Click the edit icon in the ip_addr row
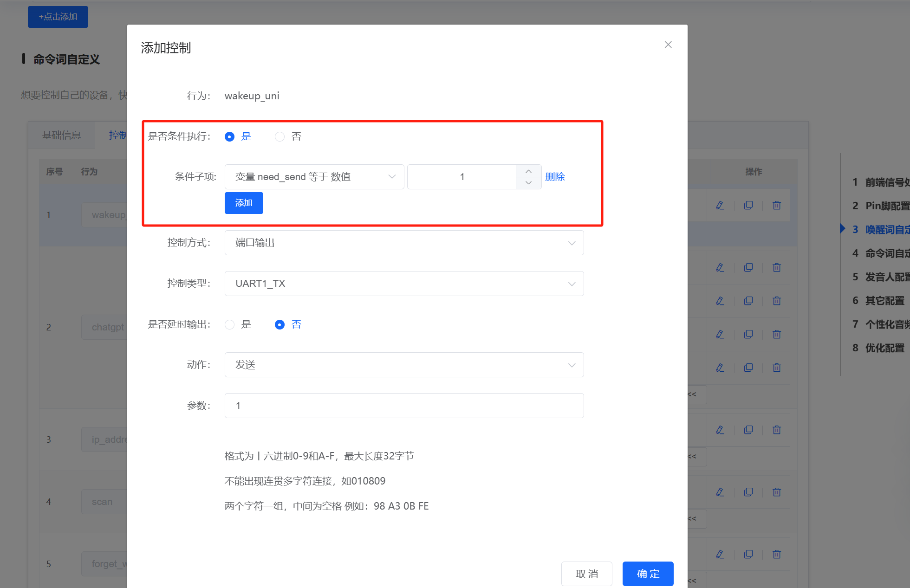 720,430
